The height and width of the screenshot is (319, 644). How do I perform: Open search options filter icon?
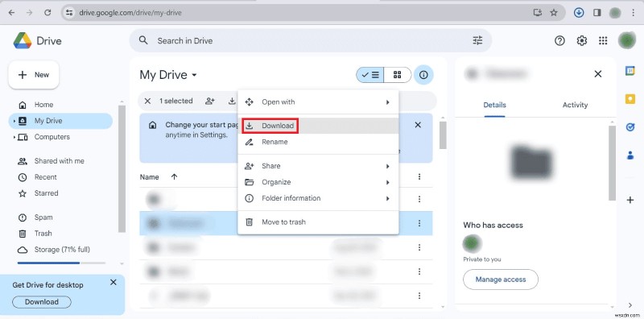tap(477, 40)
